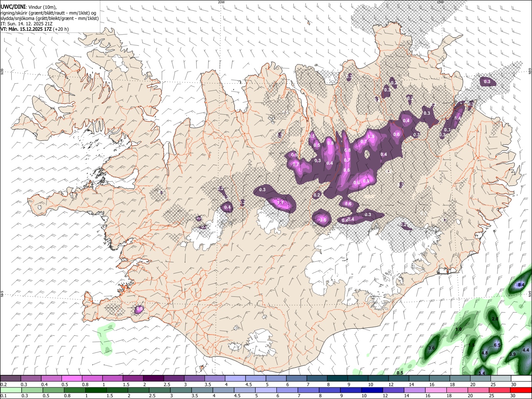The height and width of the screenshot is (399, 532).
Task: Click the '8.4' rain value off the east coast
Action: coord(522,285)
